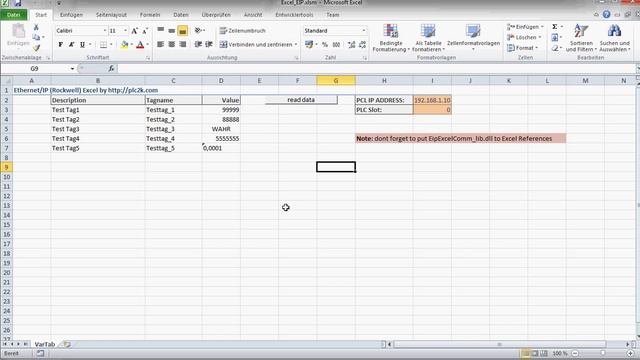This screenshot has height=360, width=640.
Task: Click cell with IP 192.168.1.10
Action: click(x=432, y=100)
